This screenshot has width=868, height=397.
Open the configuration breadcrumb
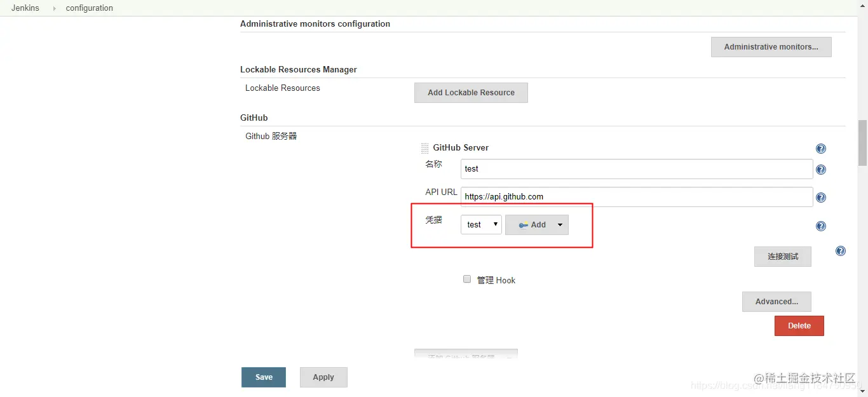pyautogui.click(x=90, y=8)
